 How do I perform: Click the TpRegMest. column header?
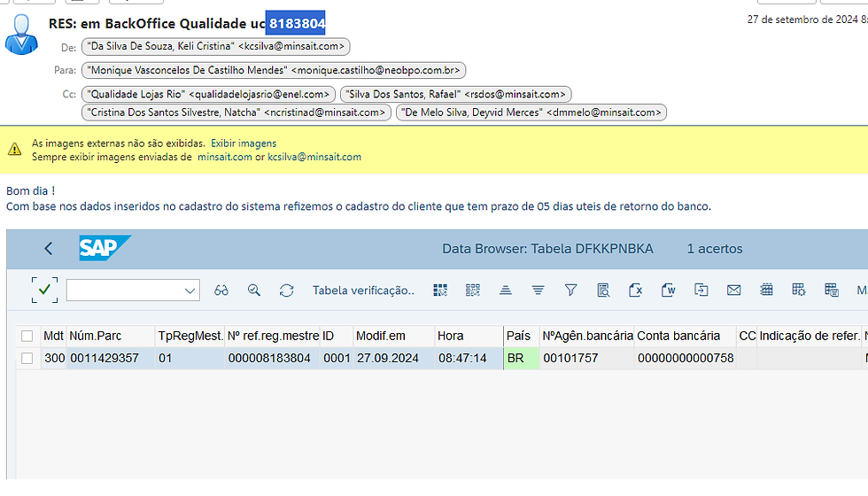point(190,336)
